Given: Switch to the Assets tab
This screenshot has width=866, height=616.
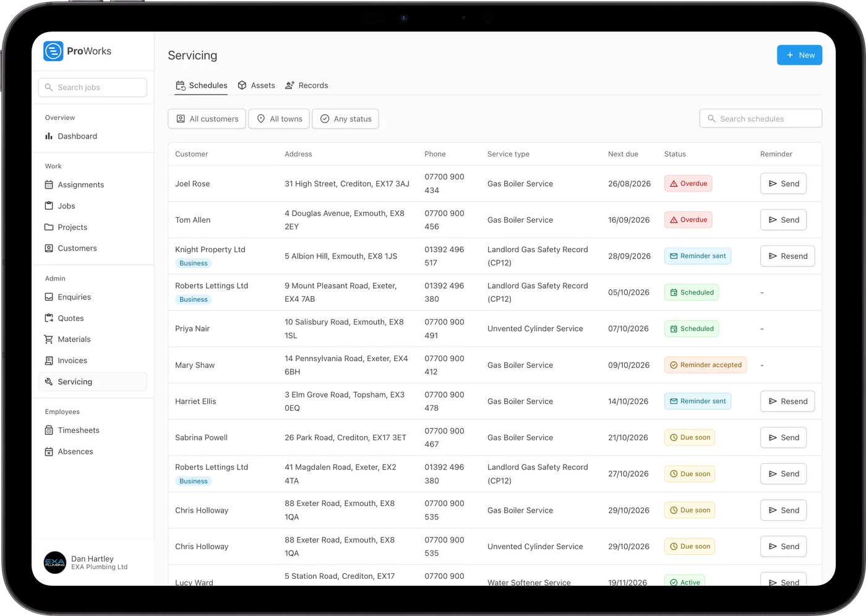Looking at the screenshot, I should (256, 85).
